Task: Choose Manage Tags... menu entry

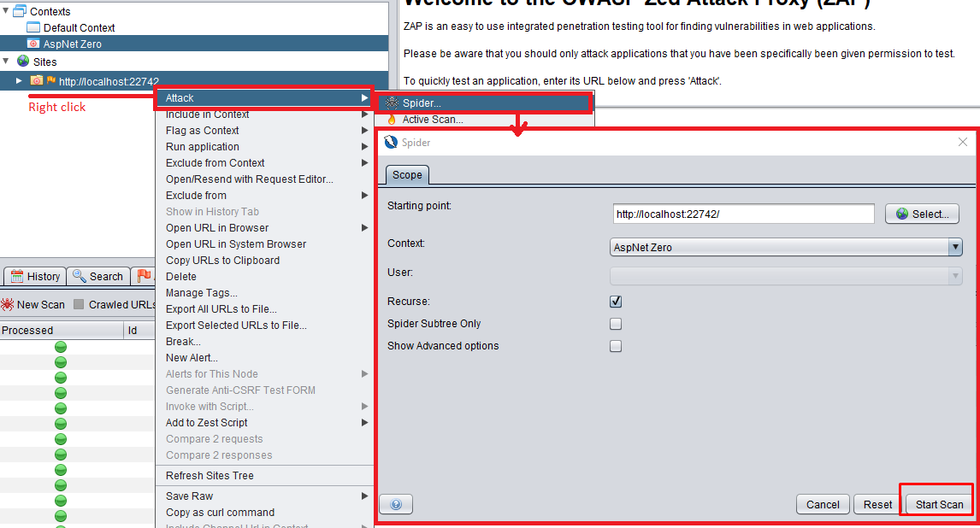Action: pos(265,293)
